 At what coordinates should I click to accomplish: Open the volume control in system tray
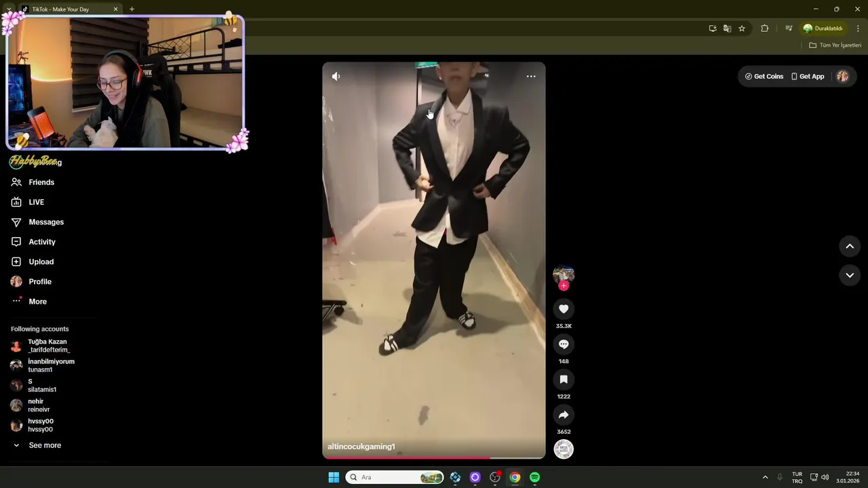(x=825, y=477)
